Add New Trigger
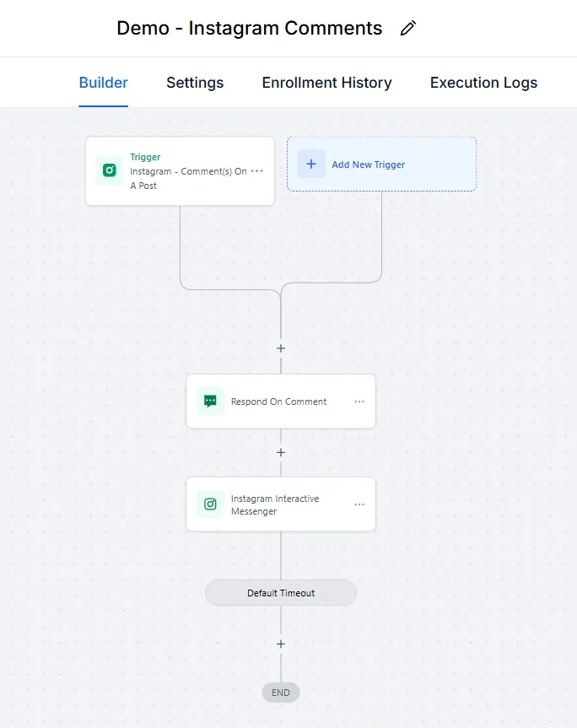This screenshot has width=577, height=728. pyautogui.click(x=381, y=164)
